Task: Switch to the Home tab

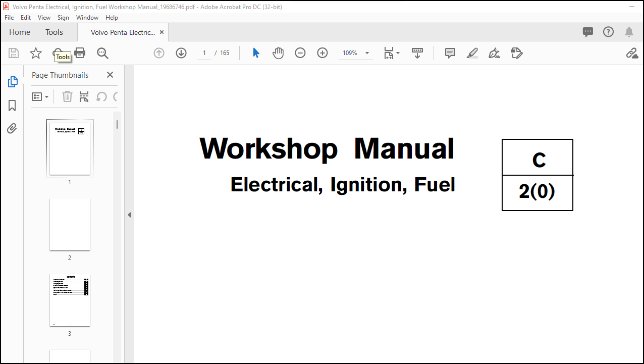Action: pos(20,32)
